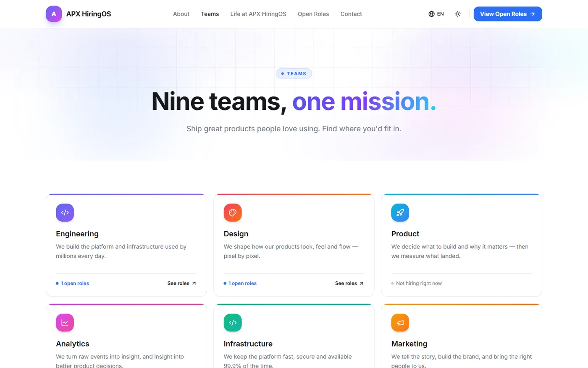Click the Marketing megaphone icon

coord(400,323)
